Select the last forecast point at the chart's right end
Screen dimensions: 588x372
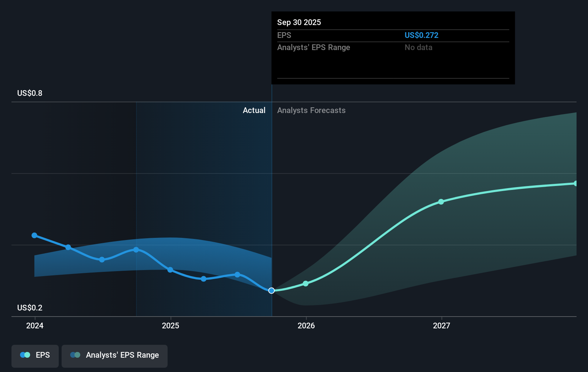click(575, 183)
